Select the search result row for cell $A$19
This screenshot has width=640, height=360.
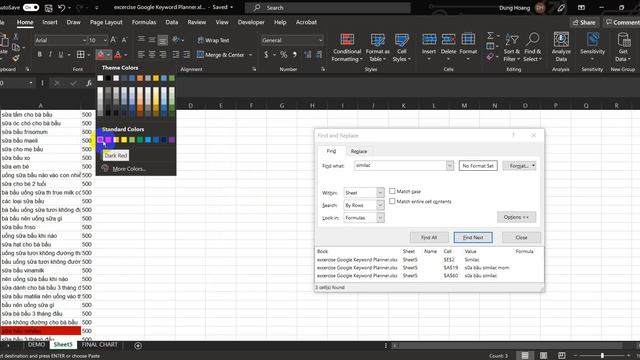429,268
